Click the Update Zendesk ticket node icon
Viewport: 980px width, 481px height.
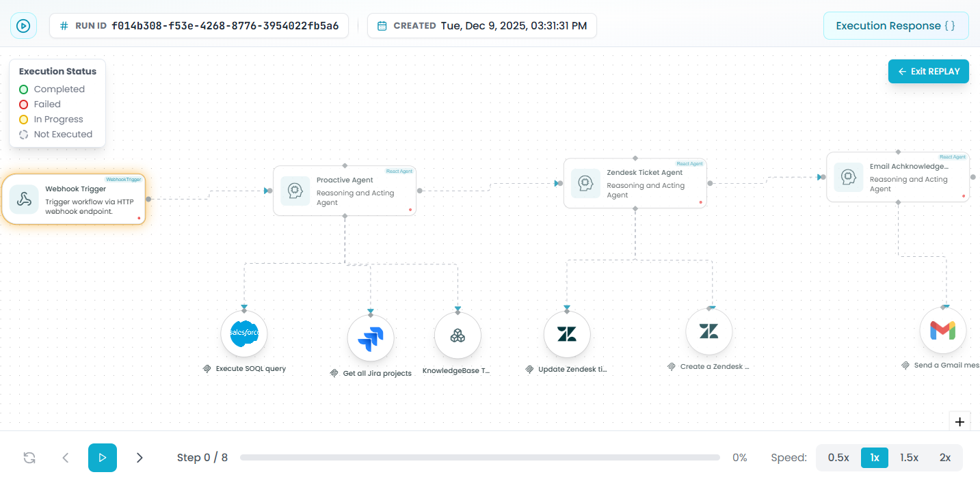(566, 334)
